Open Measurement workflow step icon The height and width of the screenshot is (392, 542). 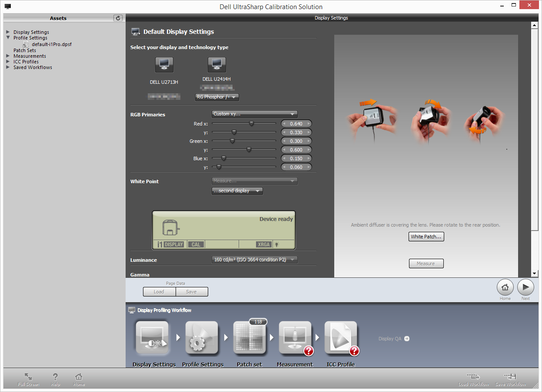[x=295, y=338]
